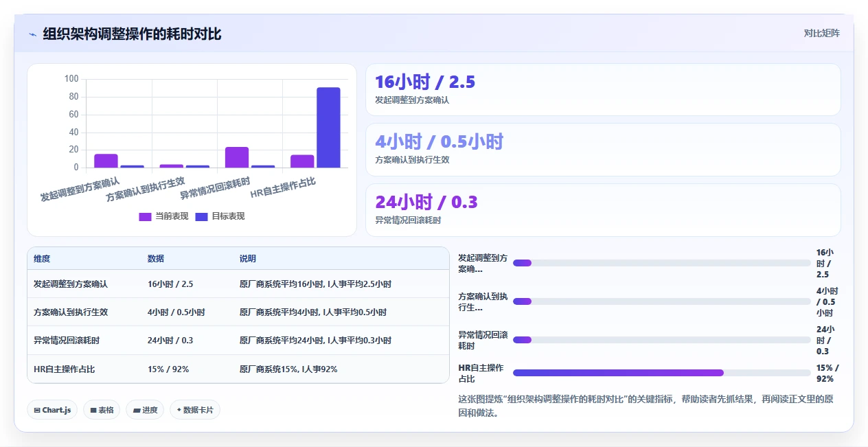Click the 数据卡片 tag chip
The width and height of the screenshot is (868, 447).
coord(195,410)
